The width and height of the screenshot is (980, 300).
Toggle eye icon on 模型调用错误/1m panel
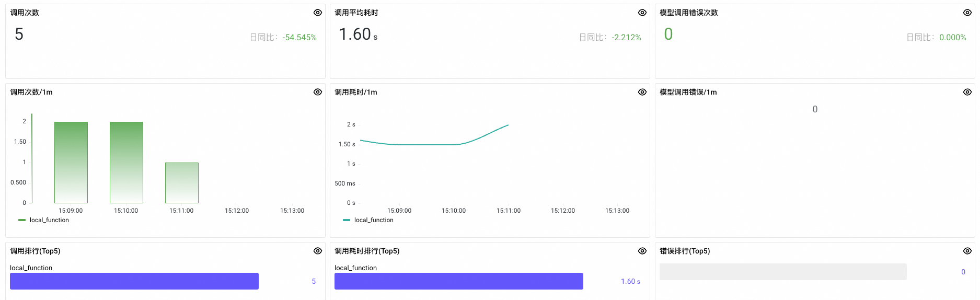[967, 92]
